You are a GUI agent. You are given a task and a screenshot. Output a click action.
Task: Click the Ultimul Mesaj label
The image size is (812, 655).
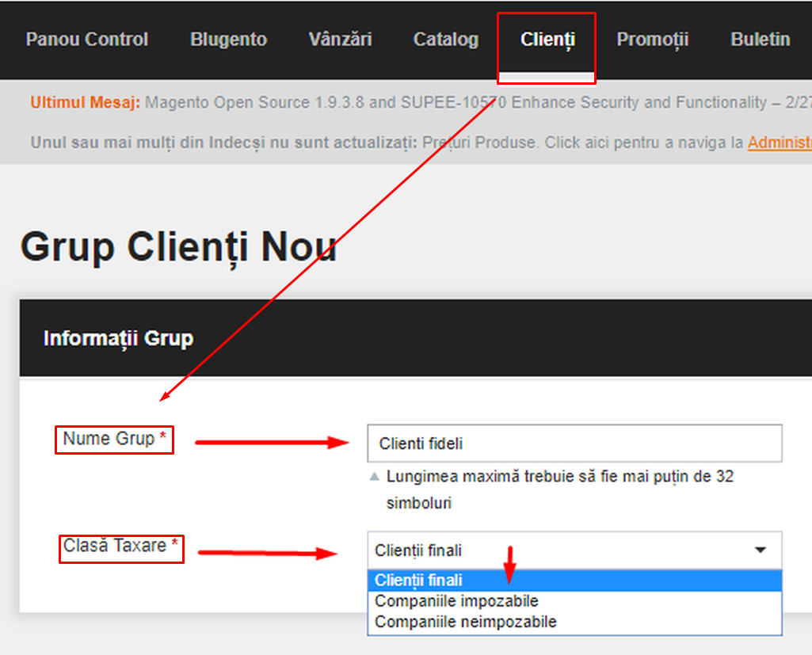coord(85,102)
